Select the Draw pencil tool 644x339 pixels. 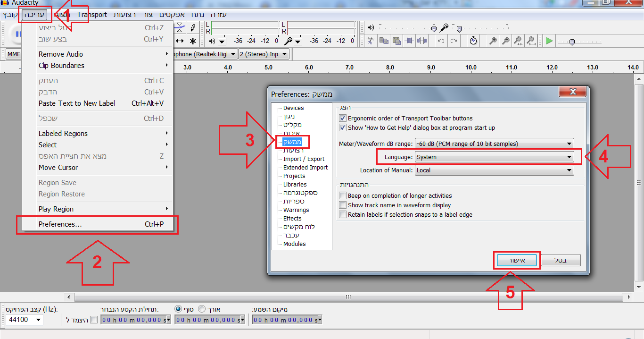pyautogui.click(x=193, y=28)
